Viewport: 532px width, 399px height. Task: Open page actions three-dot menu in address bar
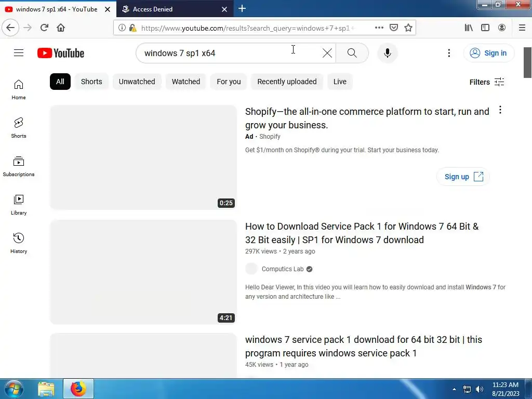[x=379, y=28]
